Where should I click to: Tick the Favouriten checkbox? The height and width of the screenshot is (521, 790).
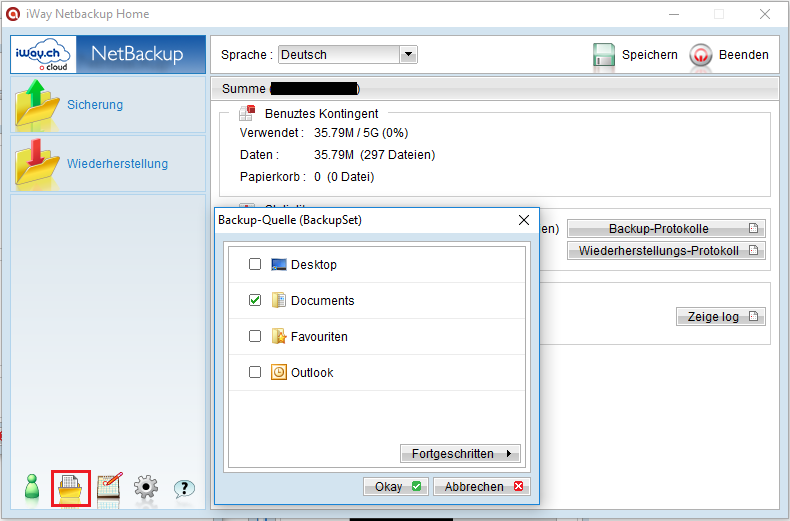(x=255, y=336)
